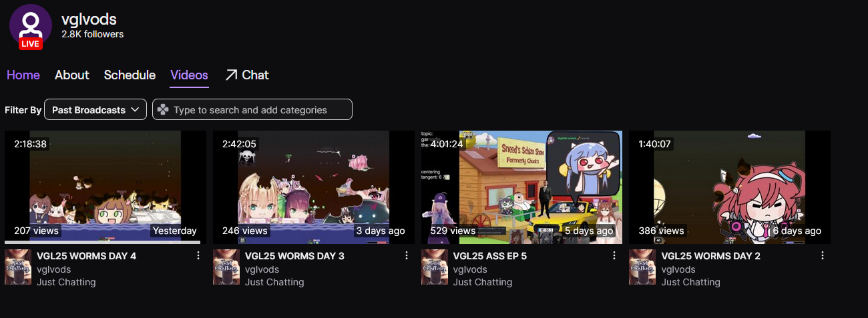This screenshot has width=868, height=318.
Task: Click the vglvods channel name under ASS EP 5
Action: pyautogui.click(x=470, y=269)
